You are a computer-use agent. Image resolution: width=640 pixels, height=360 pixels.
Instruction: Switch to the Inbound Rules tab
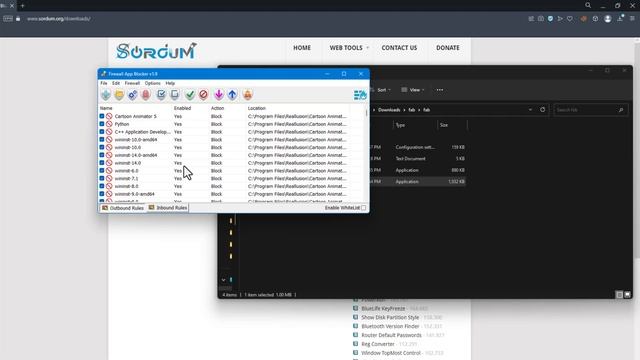tap(168, 208)
